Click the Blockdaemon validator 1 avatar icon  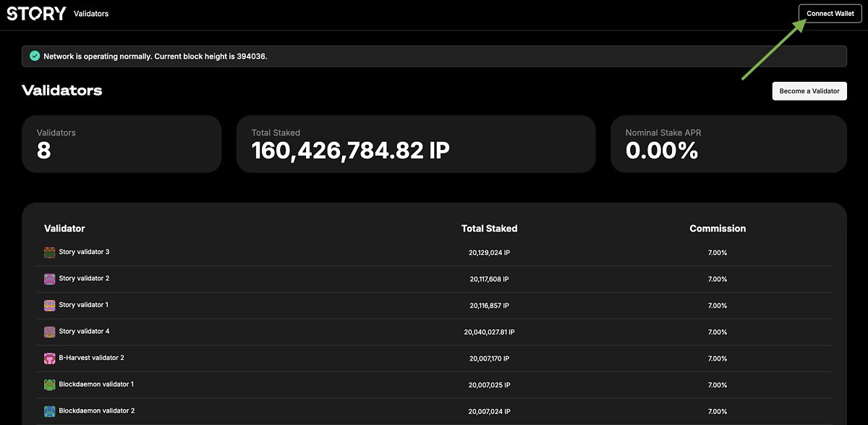tap(49, 384)
